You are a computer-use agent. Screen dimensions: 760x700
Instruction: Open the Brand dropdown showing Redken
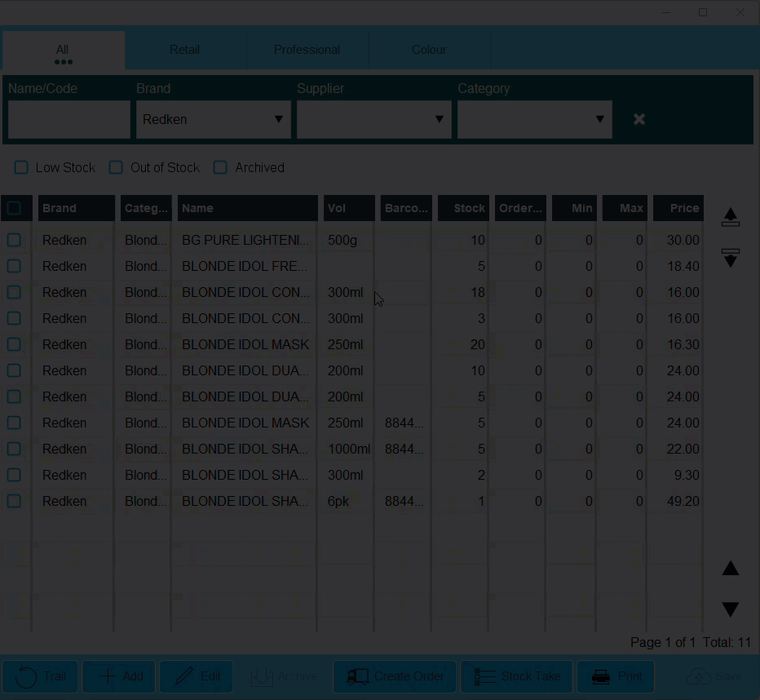214,120
